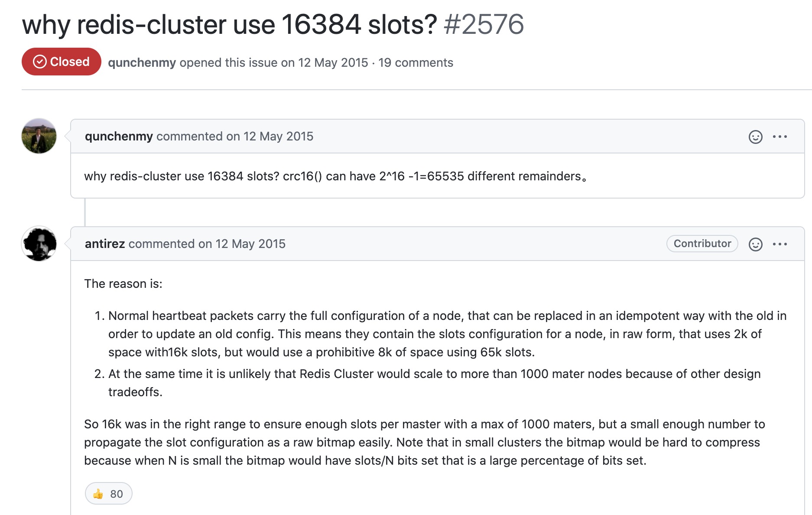Open antirez username in comment header
Viewport: 812px width, 515px height.
(x=105, y=244)
